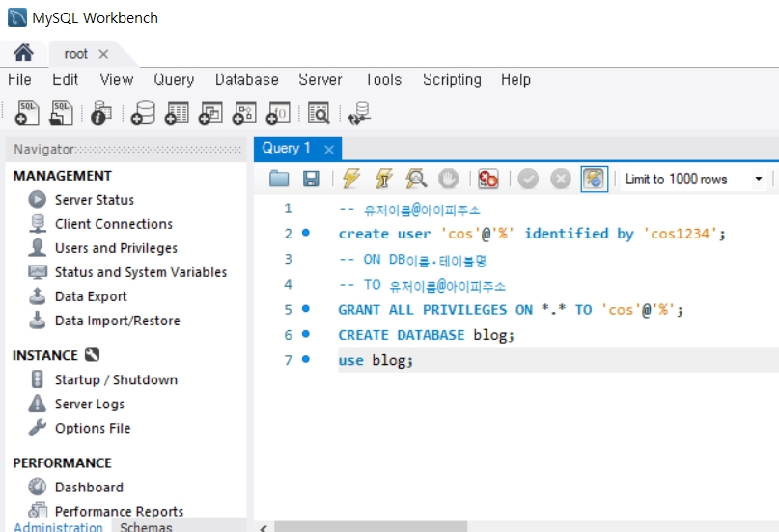Click the horizontal scrollbar left arrow
Screen dimensions: 779x532
(x=264, y=527)
